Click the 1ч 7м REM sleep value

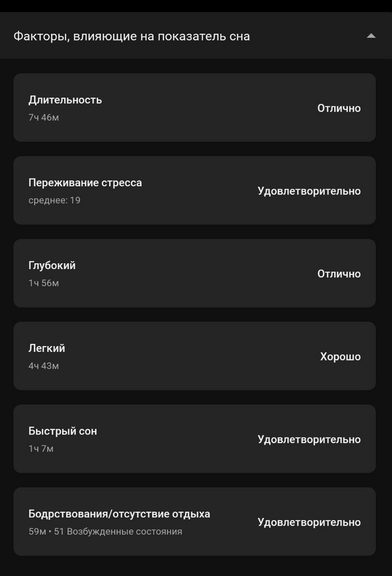(41, 449)
